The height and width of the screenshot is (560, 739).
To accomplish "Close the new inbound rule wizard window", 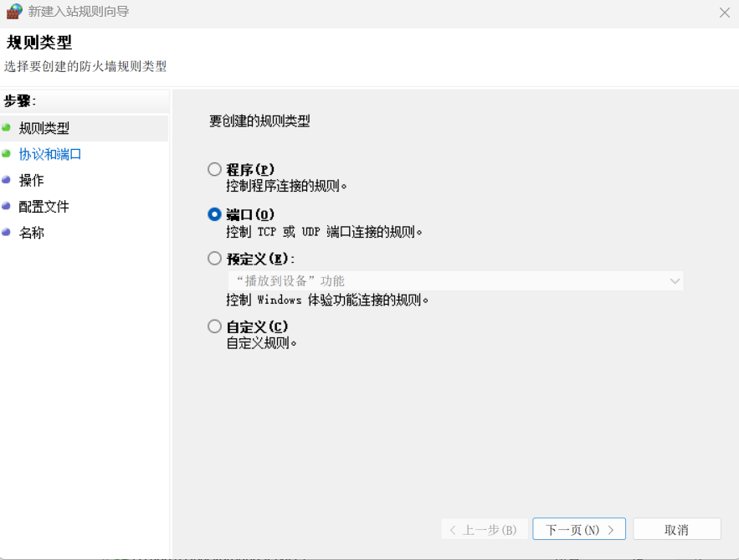I will 724,13.
